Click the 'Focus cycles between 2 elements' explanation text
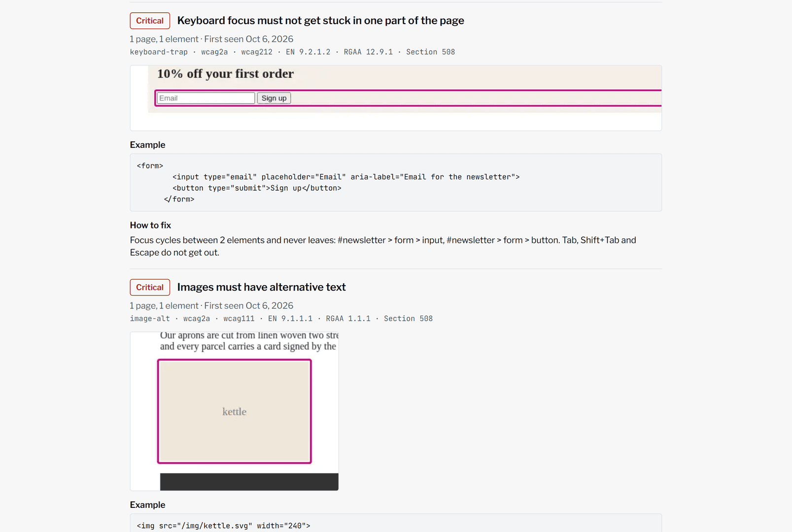792x532 pixels. [383, 246]
